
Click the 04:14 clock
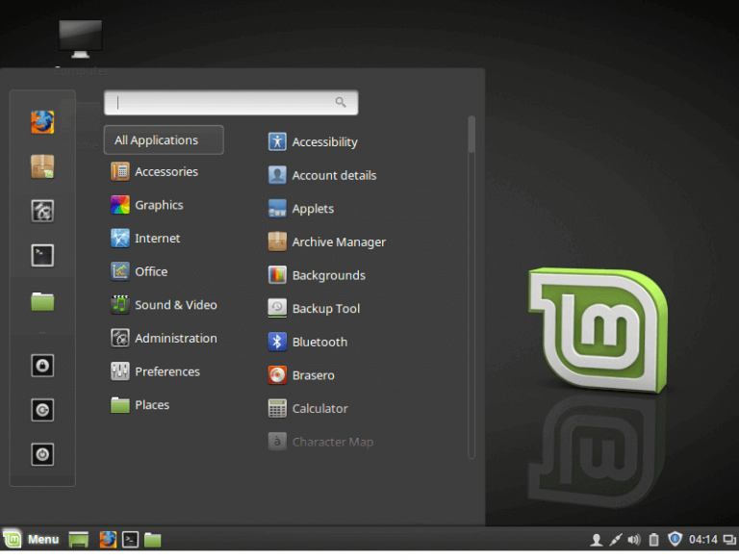point(703,539)
